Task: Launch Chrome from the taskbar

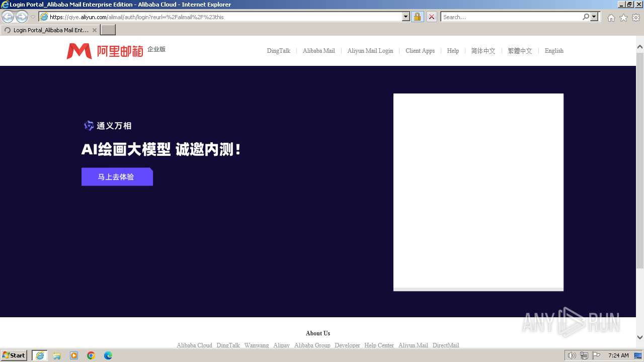Action: pos(91,355)
